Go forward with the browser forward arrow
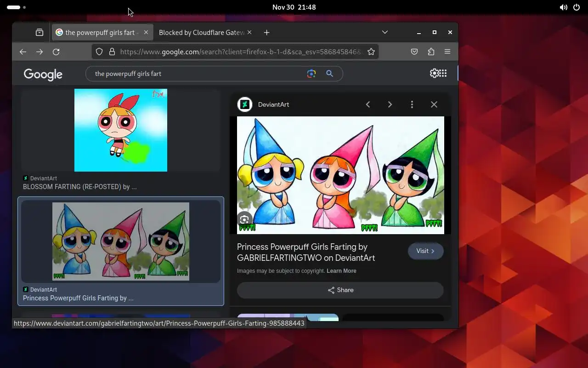The height and width of the screenshot is (368, 588). click(40, 52)
